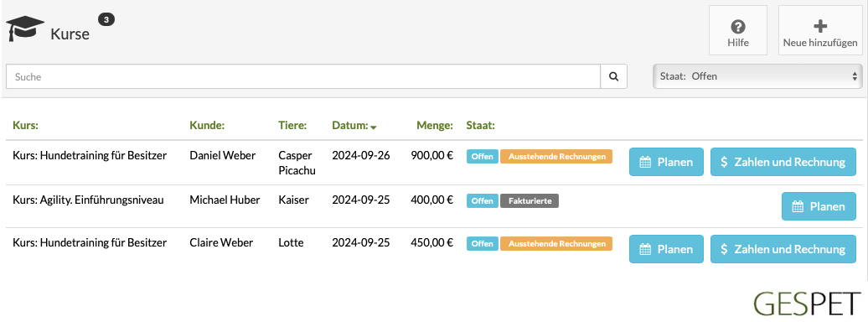868x322 pixels.
Task: Toggle sort arrow next to Datum column
Action: pos(374,127)
